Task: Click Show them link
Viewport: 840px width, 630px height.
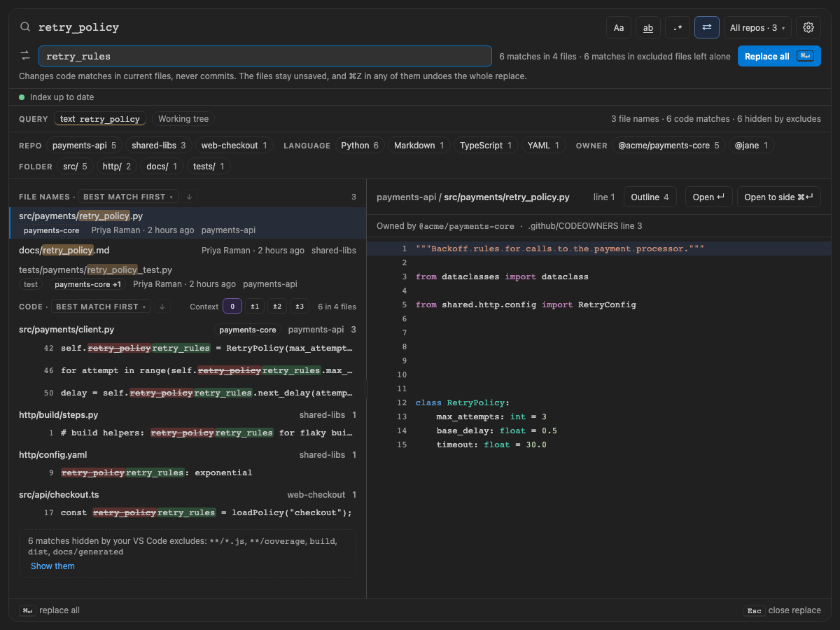Action: coord(52,566)
